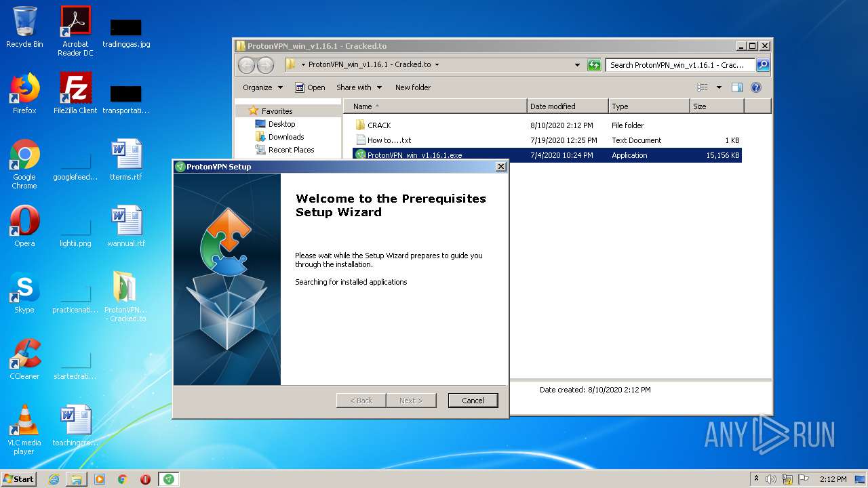
Task: Open the Start menu
Action: coord(18,479)
